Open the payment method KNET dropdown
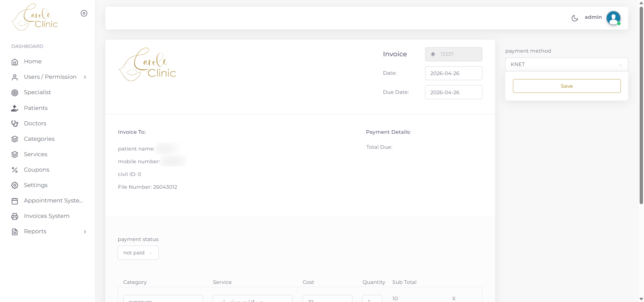The image size is (644, 302). click(566, 64)
